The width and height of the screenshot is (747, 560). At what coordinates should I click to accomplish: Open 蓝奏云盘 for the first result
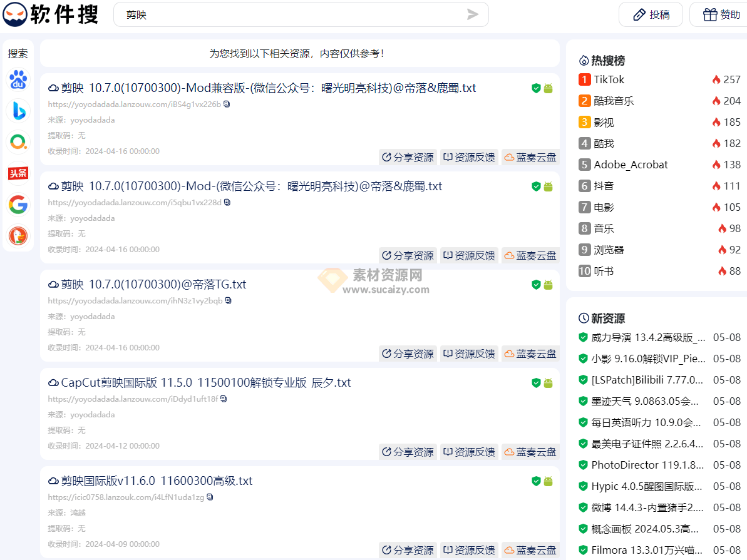530,157
